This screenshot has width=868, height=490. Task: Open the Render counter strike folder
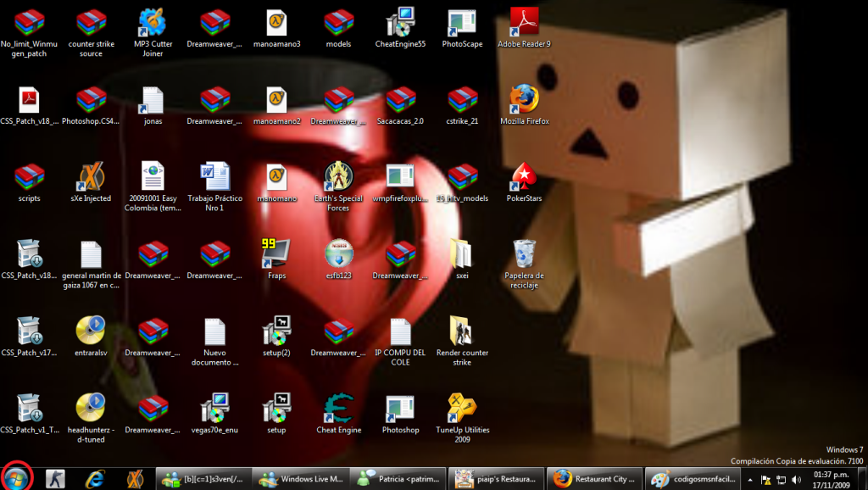[462, 331]
